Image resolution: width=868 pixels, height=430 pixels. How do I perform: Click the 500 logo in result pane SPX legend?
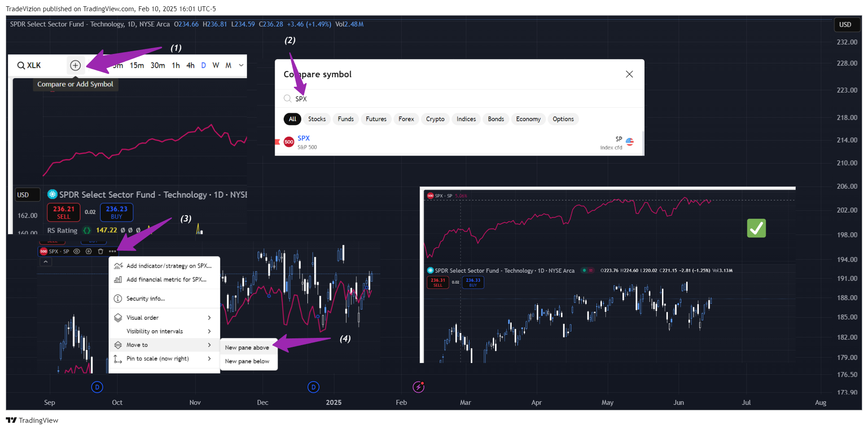pos(430,196)
